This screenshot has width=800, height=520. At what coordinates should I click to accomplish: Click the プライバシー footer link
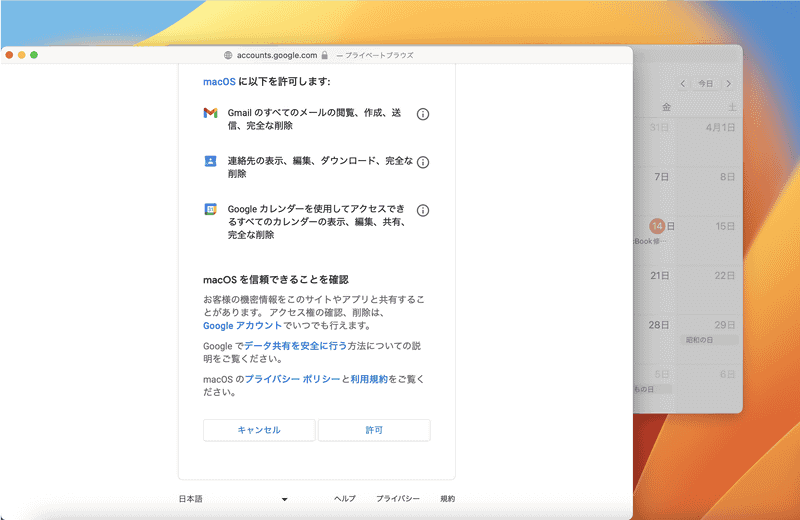point(398,499)
